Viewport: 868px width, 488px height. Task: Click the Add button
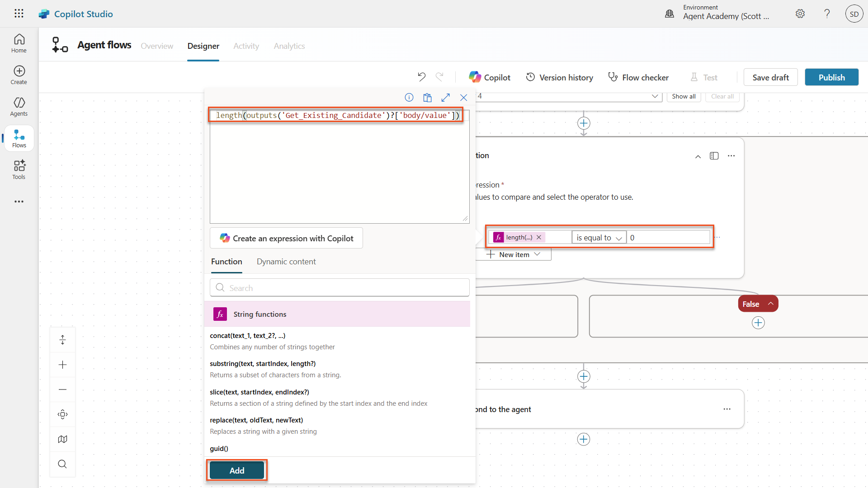[237, 470]
